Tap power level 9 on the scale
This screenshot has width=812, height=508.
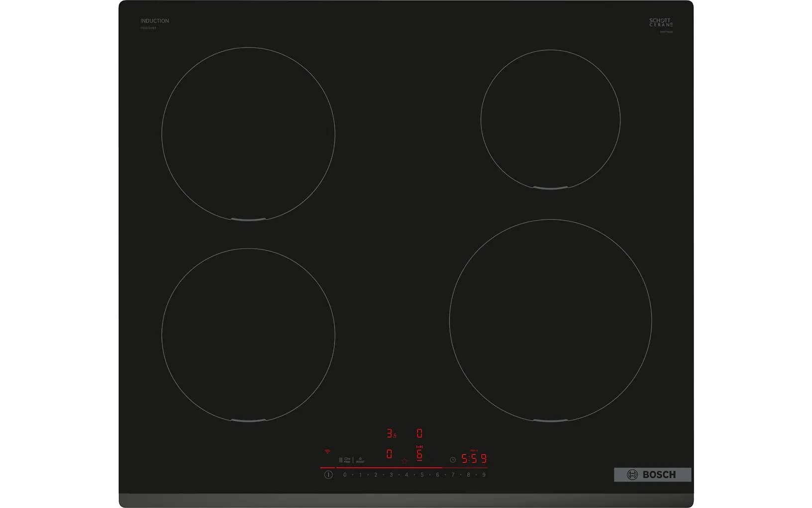coord(484,475)
